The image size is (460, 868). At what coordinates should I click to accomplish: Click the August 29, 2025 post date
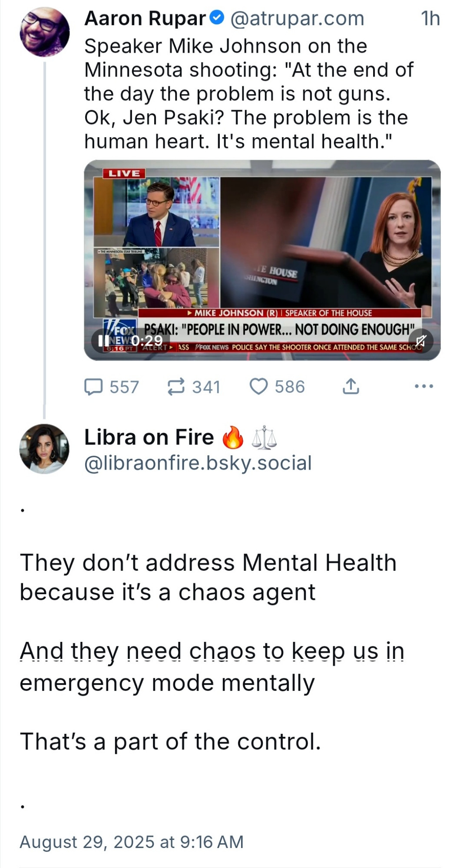pos(132,842)
